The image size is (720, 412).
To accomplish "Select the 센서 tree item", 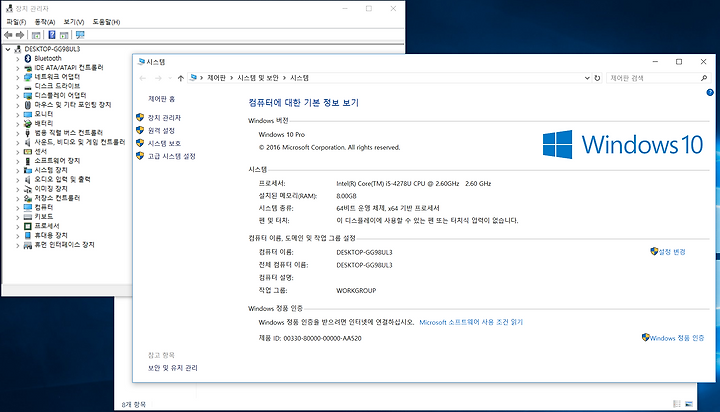I will 40,152.
